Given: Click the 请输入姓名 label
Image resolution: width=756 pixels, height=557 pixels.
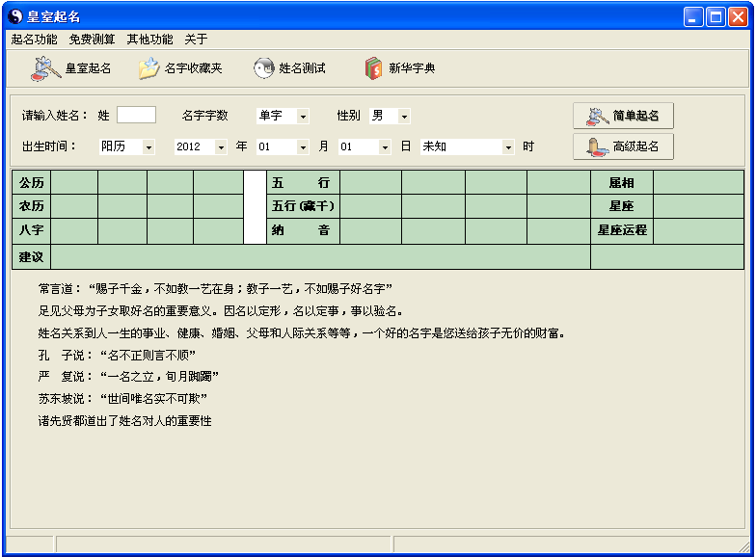Looking at the screenshot, I should [54, 116].
